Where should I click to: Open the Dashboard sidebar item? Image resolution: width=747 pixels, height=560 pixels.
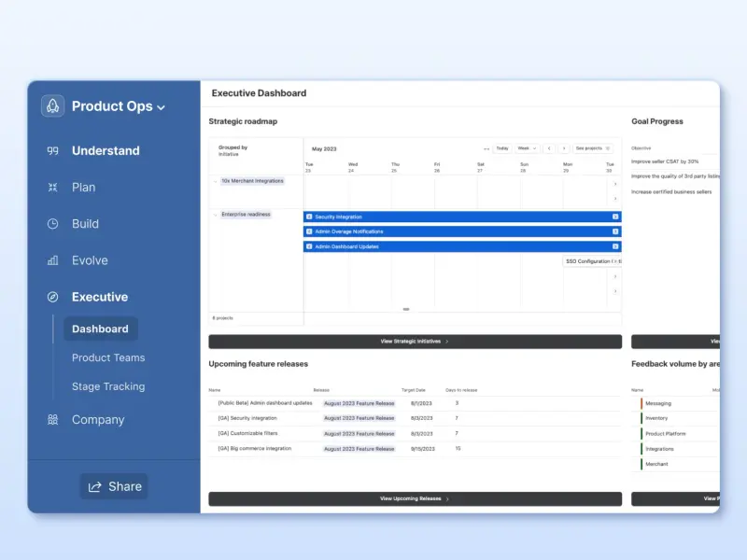pos(101,329)
